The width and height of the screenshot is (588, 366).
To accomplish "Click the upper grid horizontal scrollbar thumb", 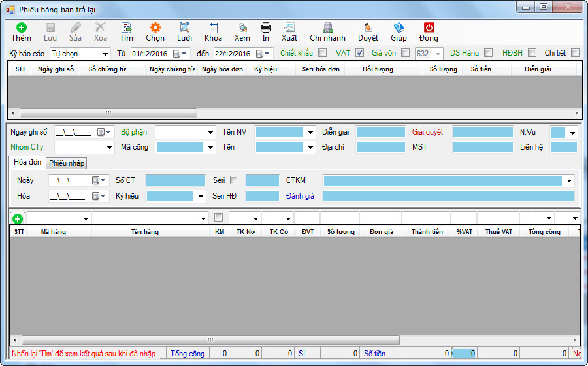I will point(108,113).
